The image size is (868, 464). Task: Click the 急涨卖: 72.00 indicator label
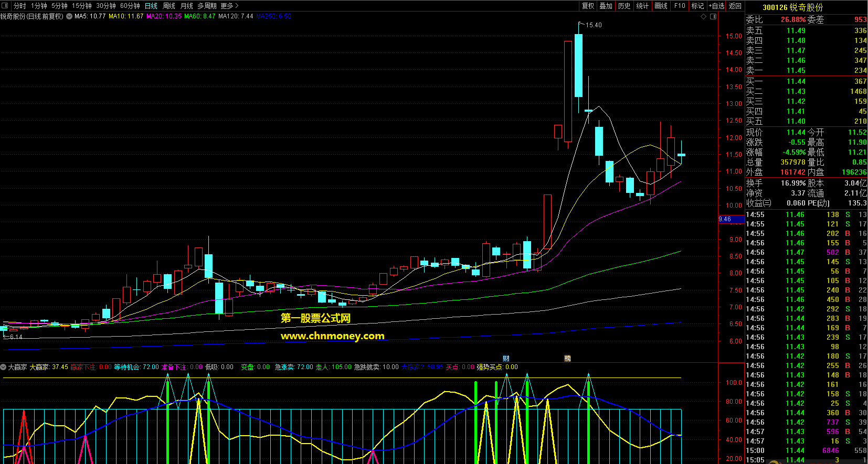pos(294,367)
